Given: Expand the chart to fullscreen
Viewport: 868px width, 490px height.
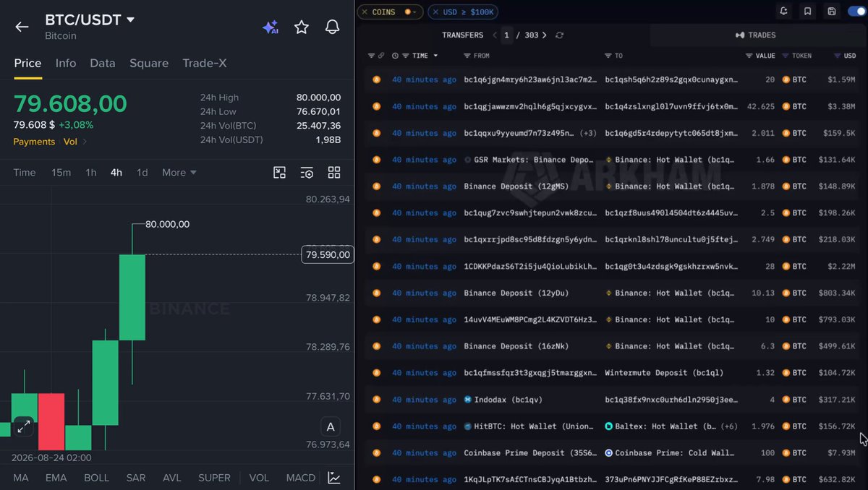Looking at the screenshot, I should click(24, 426).
